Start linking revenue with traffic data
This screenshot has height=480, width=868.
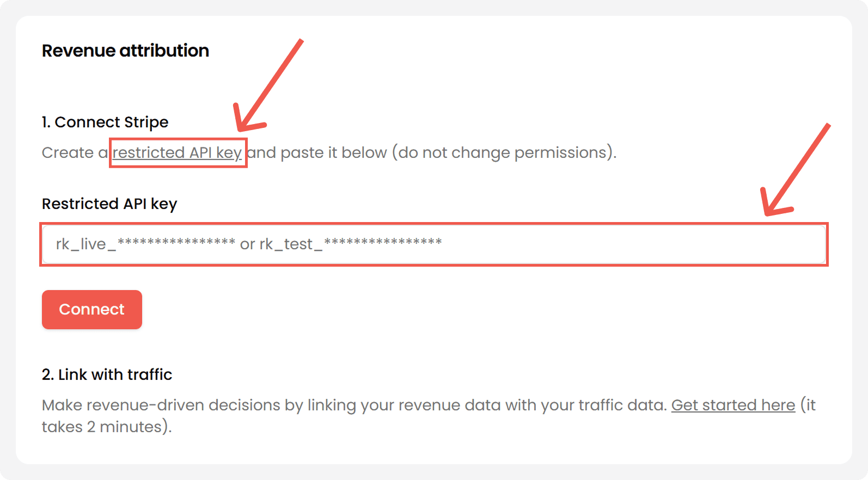tap(733, 405)
